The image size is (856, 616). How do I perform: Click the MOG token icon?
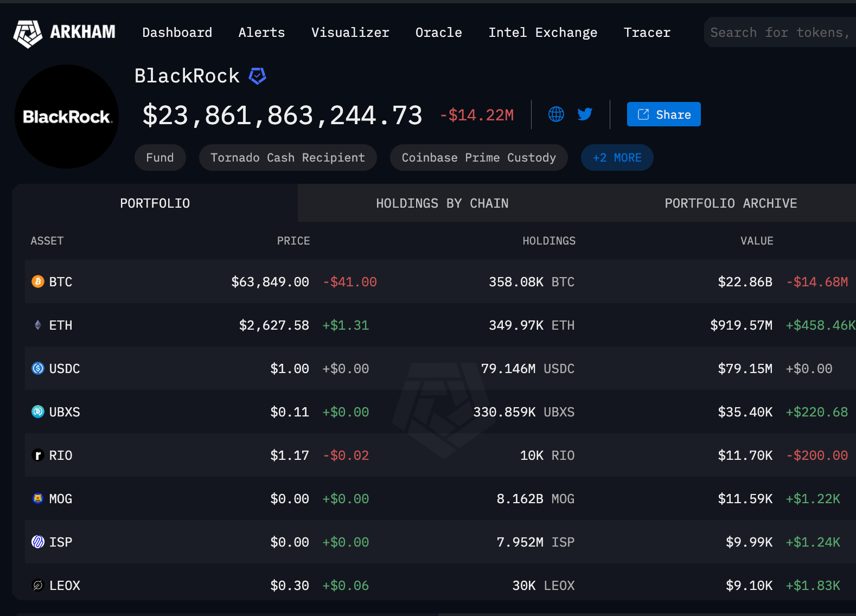(x=38, y=498)
